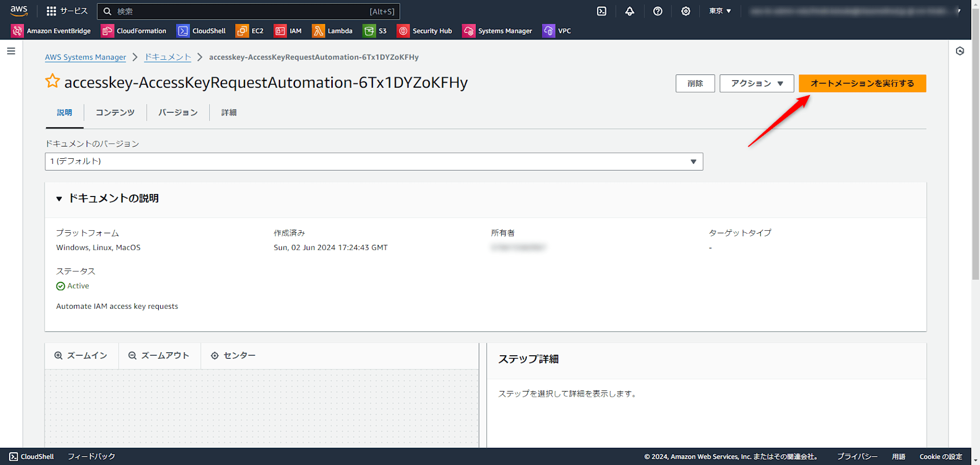Image resolution: width=980 pixels, height=465 pixels.
Task: Click the 削除 button
Action: (x=695, y=83)
